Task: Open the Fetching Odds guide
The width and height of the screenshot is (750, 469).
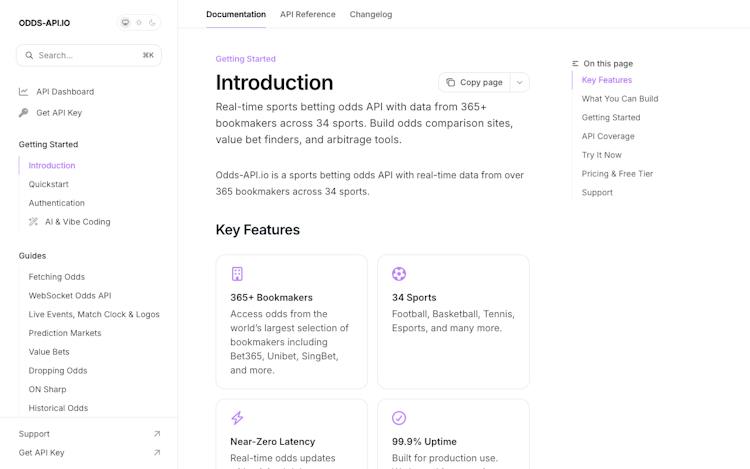Action: coord(56,277)
